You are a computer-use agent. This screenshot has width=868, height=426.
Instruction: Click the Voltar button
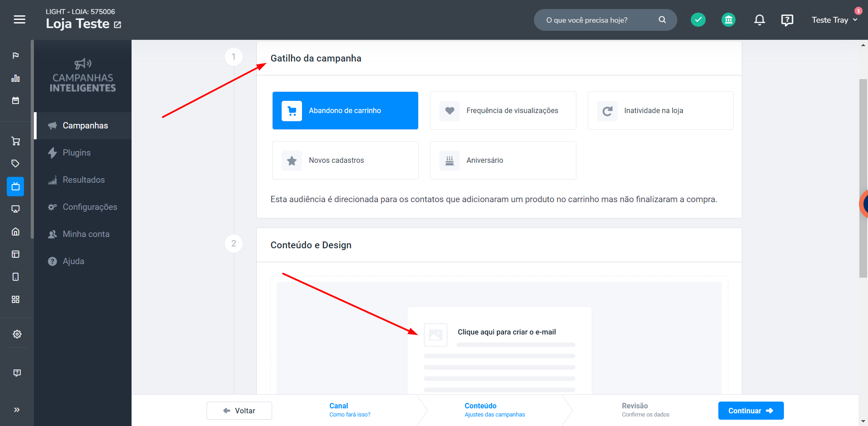click(x=239, y=411)
